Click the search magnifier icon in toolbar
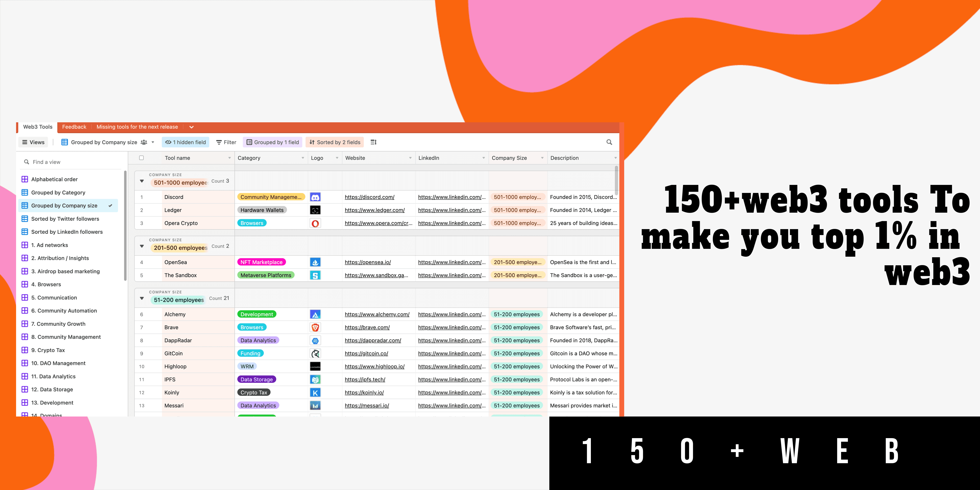Viewport: 980px width, 490px height. pos(609,142)
